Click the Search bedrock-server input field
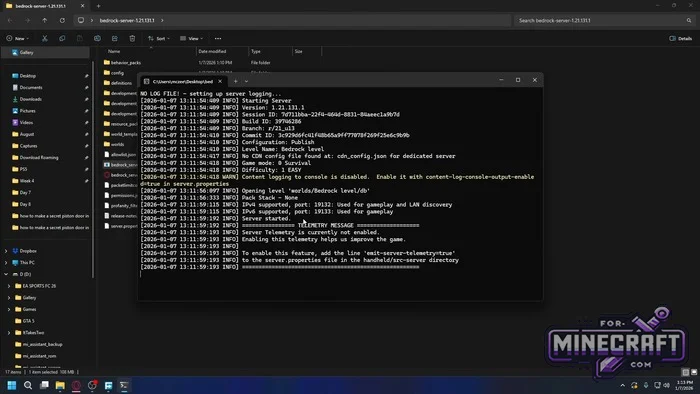The height and width of the screenshot is (394, 700). pos(604,20)
